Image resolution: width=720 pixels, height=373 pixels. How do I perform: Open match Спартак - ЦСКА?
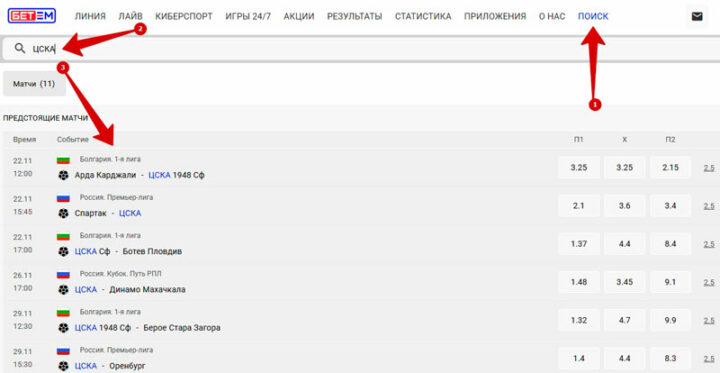(108, 213)
